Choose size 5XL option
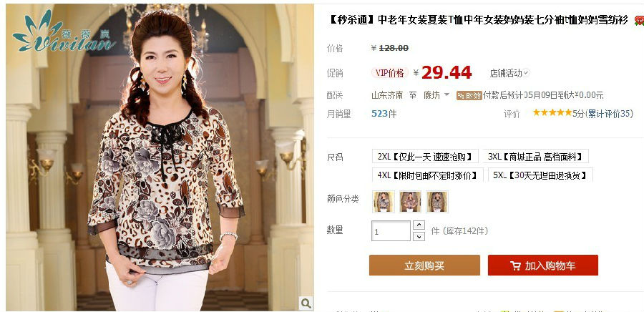This screenshot has height=312, width=644. click(x=540, y=175)
